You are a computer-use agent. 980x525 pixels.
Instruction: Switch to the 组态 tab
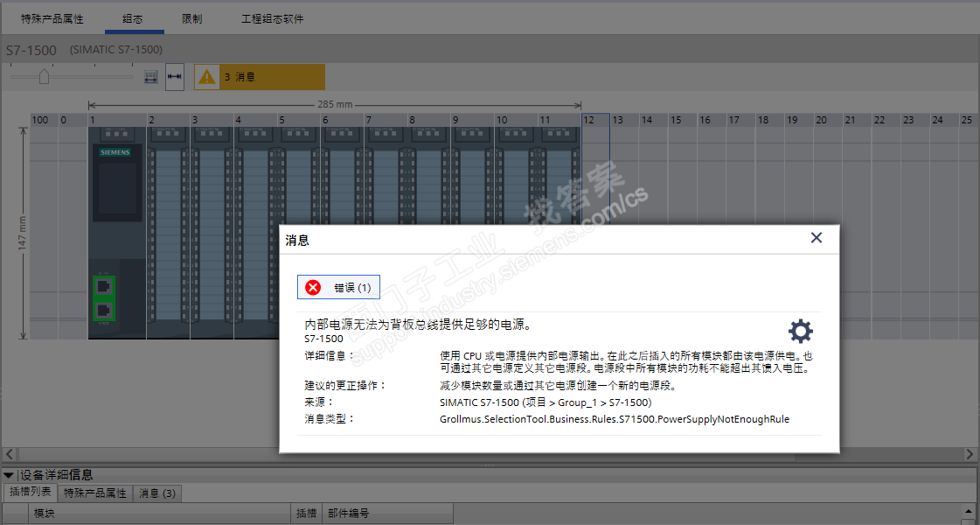(133, 18)
